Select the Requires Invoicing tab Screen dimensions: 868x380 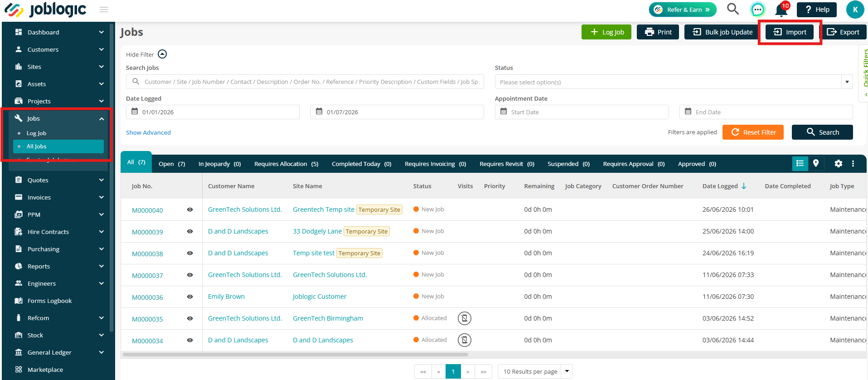pyautogui.click(x=435, y=164)
